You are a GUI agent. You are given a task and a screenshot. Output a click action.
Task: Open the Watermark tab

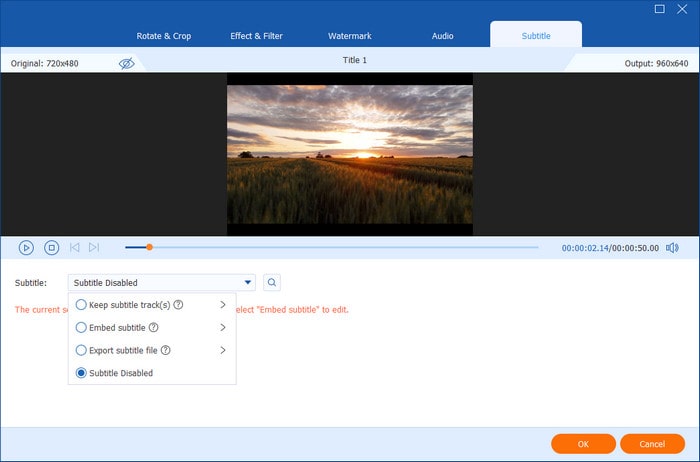[350, 36]
